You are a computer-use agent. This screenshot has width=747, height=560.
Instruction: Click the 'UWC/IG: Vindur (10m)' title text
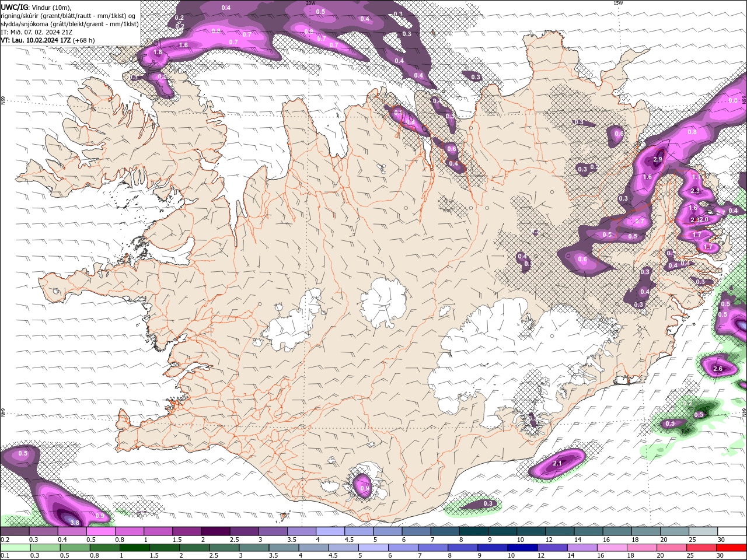coord(37,7)
